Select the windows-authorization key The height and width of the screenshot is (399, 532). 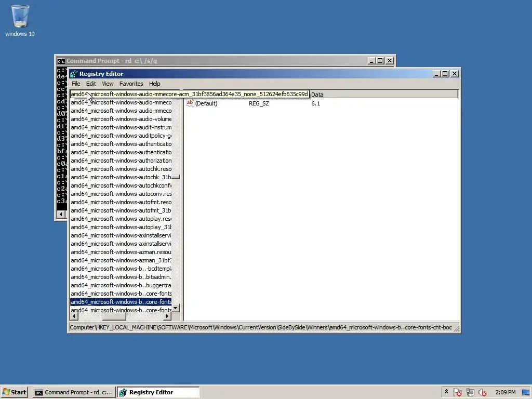tap(121, 161)
